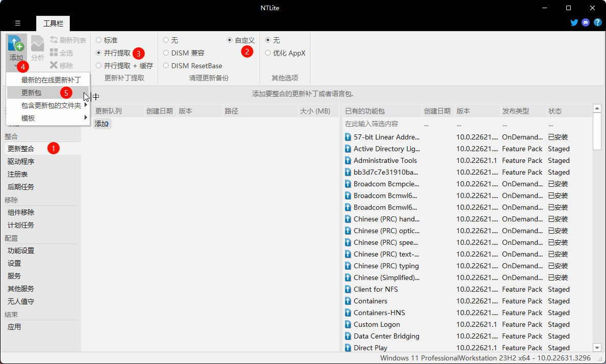Click the bb3d7c7e31910ba... package icon

pos(348,172)
